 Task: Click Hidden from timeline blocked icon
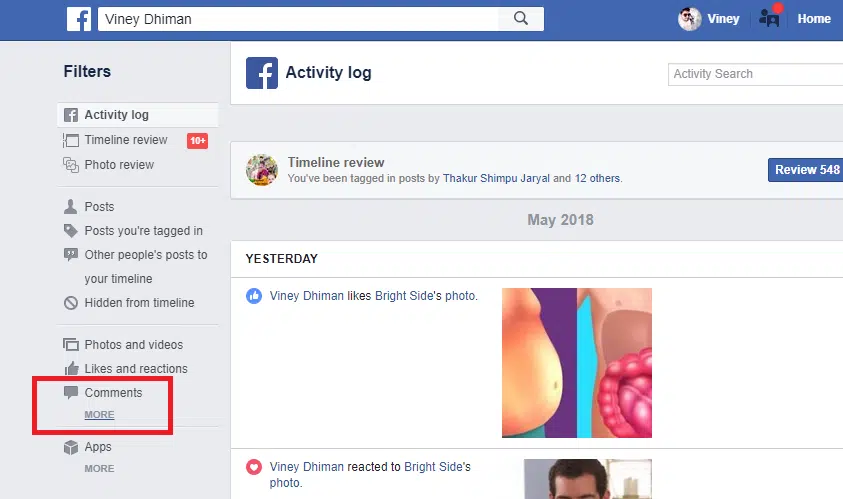coord(70,303)
